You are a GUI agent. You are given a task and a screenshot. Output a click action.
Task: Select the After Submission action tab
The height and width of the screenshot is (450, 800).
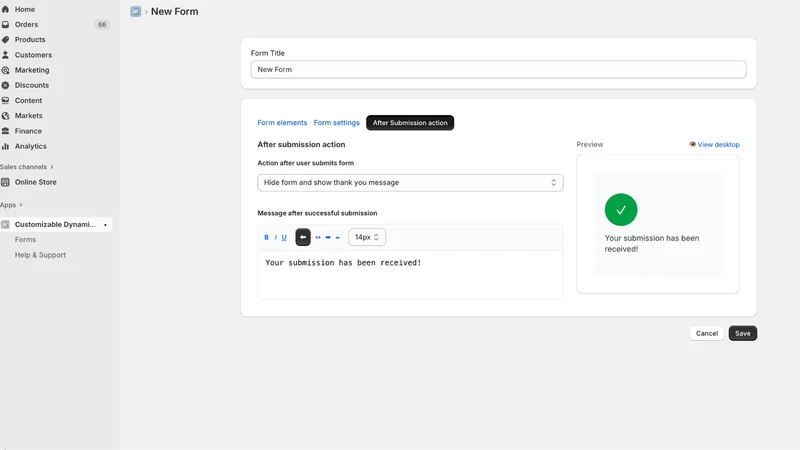click(x=410, y=123)
